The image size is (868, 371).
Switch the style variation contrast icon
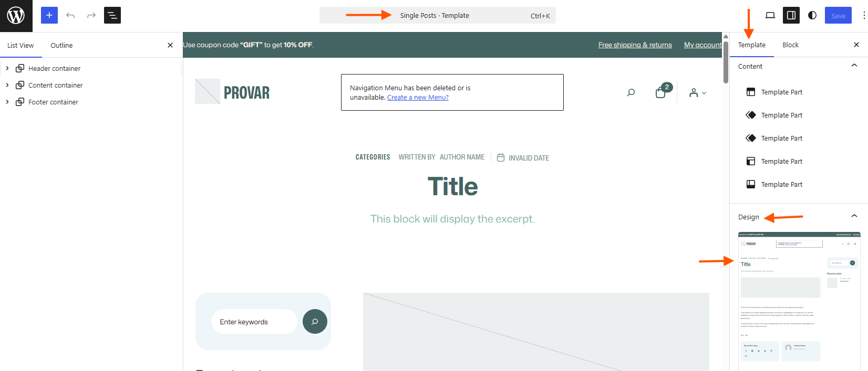tap(812, 15)
